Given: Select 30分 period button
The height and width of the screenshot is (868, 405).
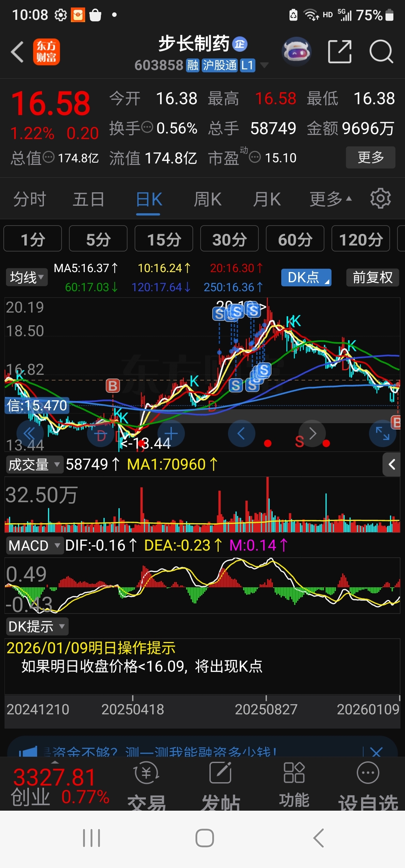Looking at the screenshot, I should tap(229, 238).
